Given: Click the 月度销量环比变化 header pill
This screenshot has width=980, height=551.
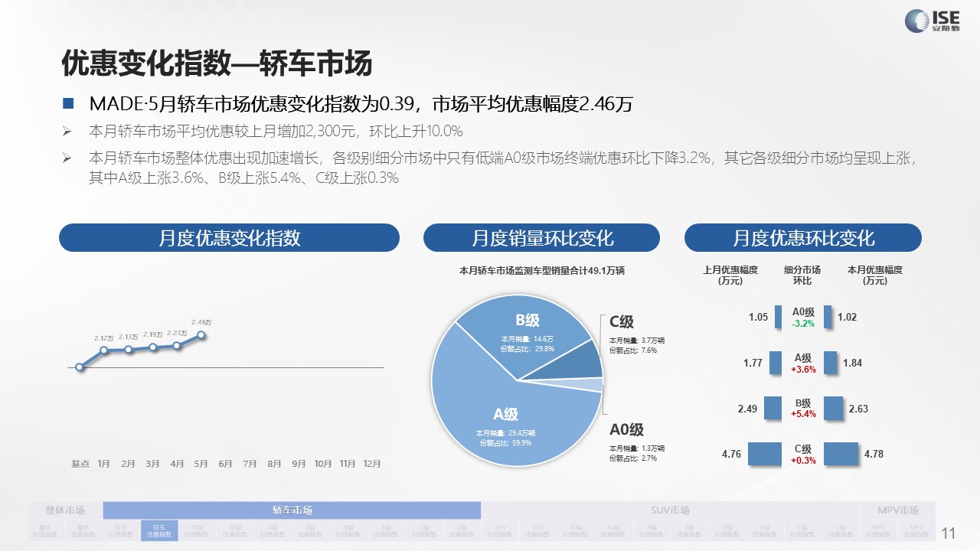Looking at the screenshot, I should (x=541, y=238).
